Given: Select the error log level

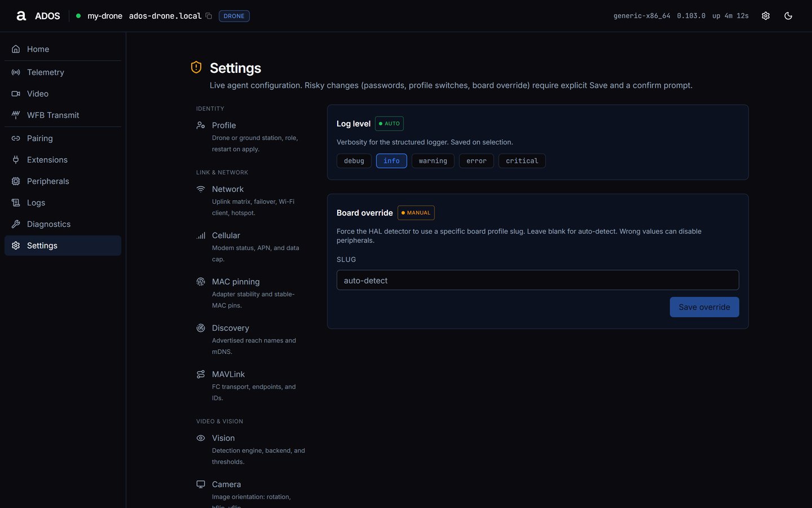Looking at the screenshot, I should pyautogui.click(x=476, y=161).
